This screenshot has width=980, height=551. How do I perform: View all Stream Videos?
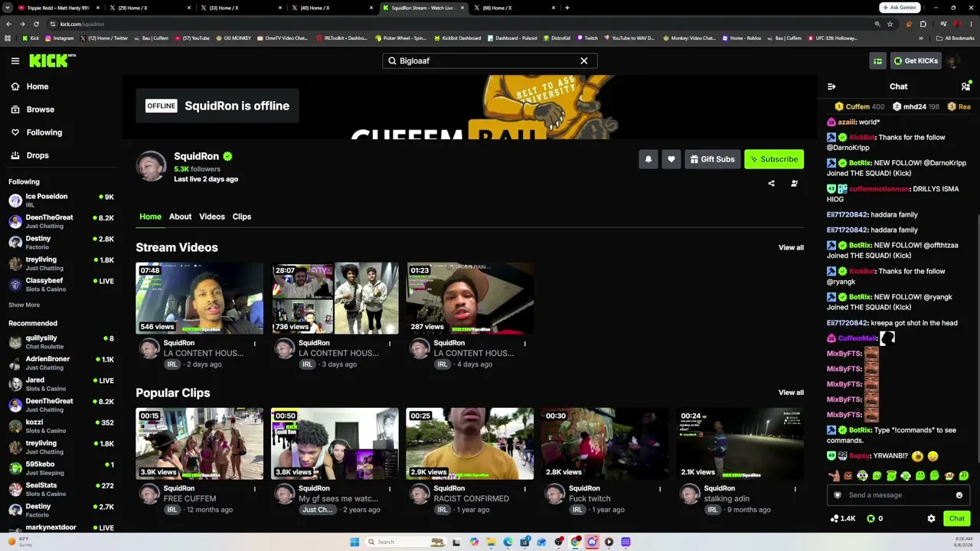coord(791,248)
